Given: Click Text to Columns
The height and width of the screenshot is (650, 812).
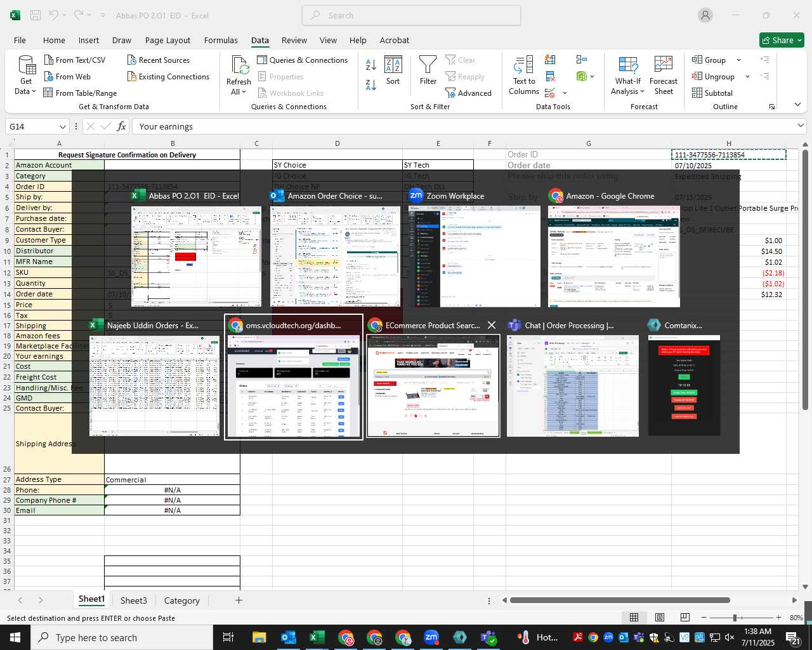Looking at the screenshot, I should pos(524,76).
